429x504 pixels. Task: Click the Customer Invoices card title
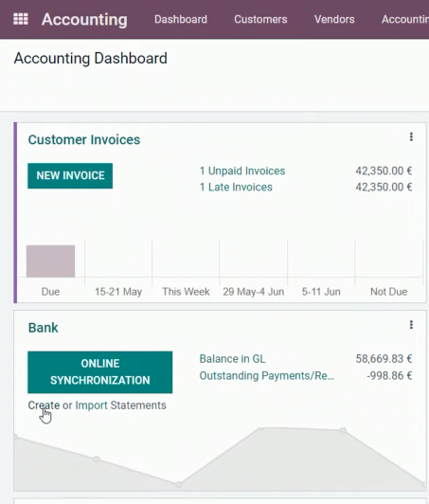click(84, 140)
